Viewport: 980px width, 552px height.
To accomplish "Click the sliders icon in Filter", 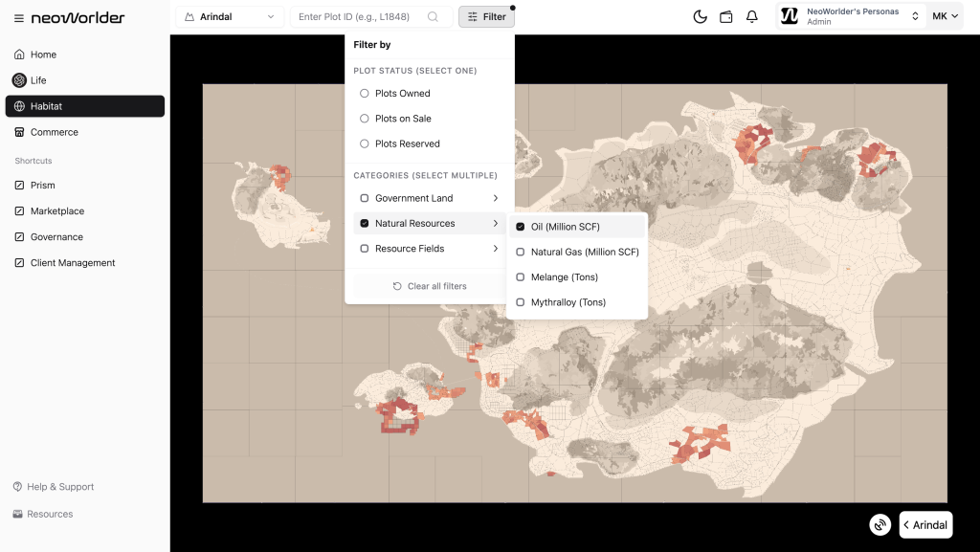I will click(x=473, y=17).
